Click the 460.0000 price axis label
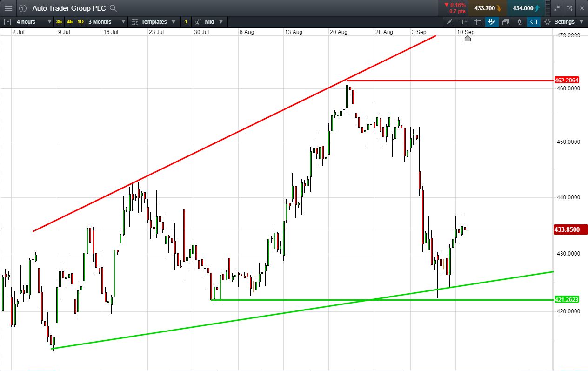 coord(568,88)
